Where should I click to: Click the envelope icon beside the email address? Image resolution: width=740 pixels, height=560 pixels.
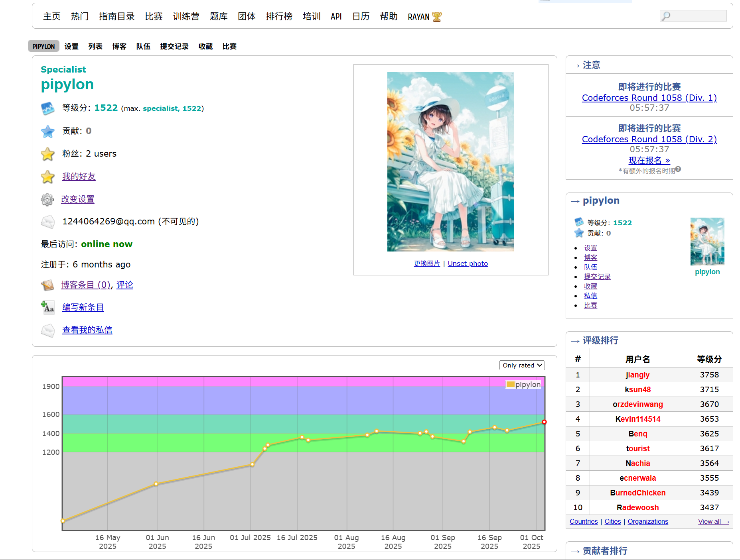48,222
